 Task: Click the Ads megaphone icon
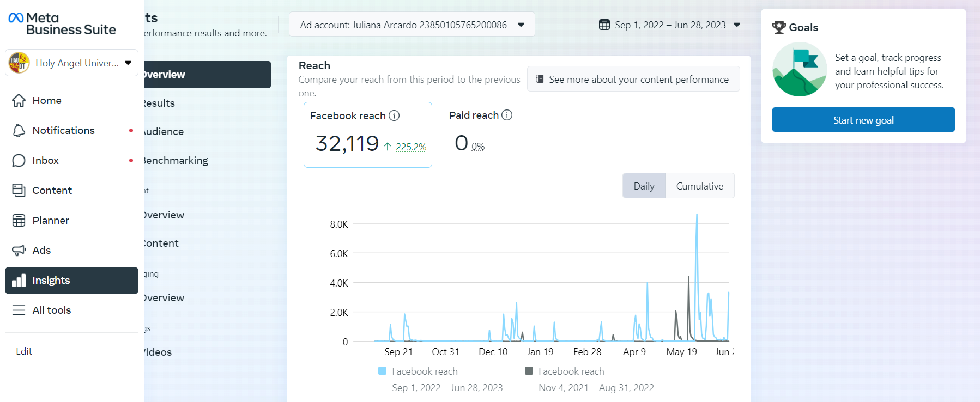[x=19, y=251]
